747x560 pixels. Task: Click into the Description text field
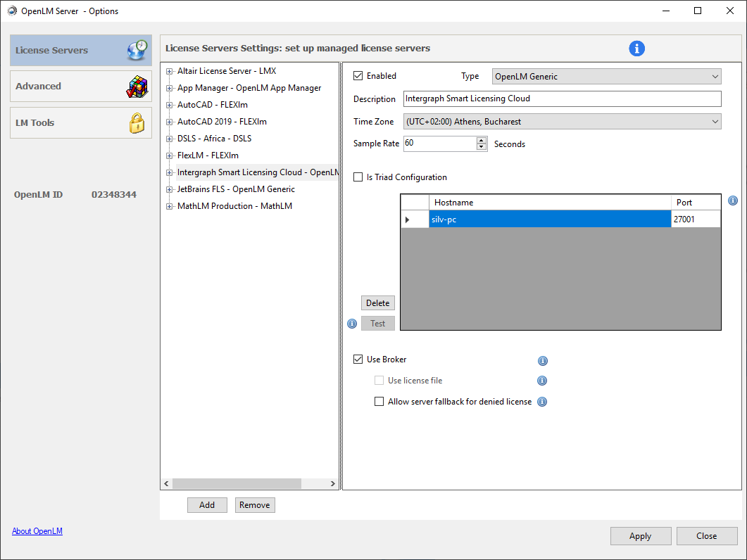(562, 99)
